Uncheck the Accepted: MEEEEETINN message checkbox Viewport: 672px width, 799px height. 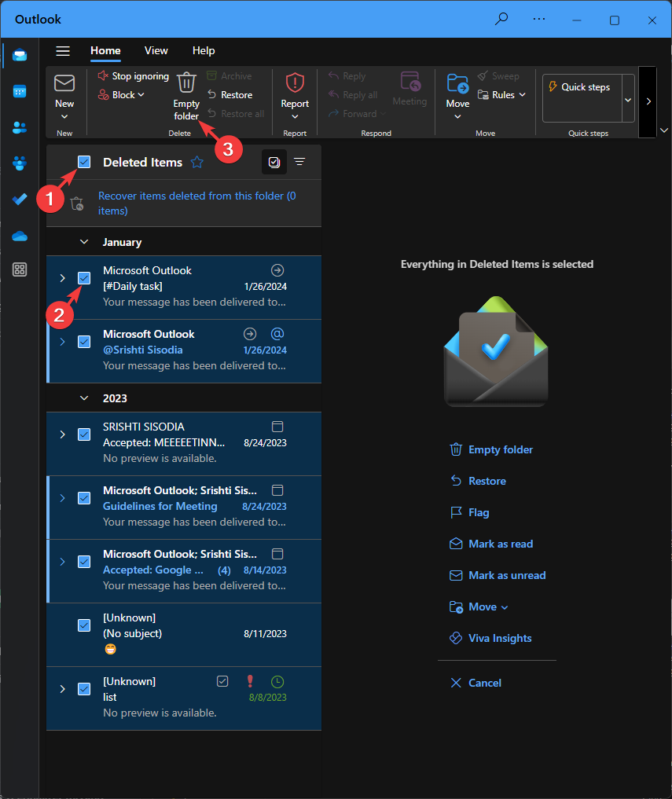pyautogui.click(x=84, y=434)
